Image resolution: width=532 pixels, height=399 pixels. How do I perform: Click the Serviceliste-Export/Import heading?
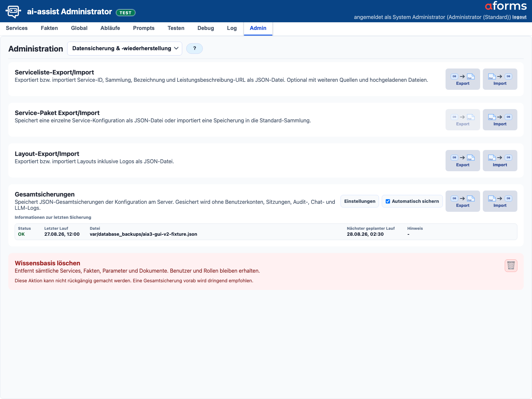54,72
